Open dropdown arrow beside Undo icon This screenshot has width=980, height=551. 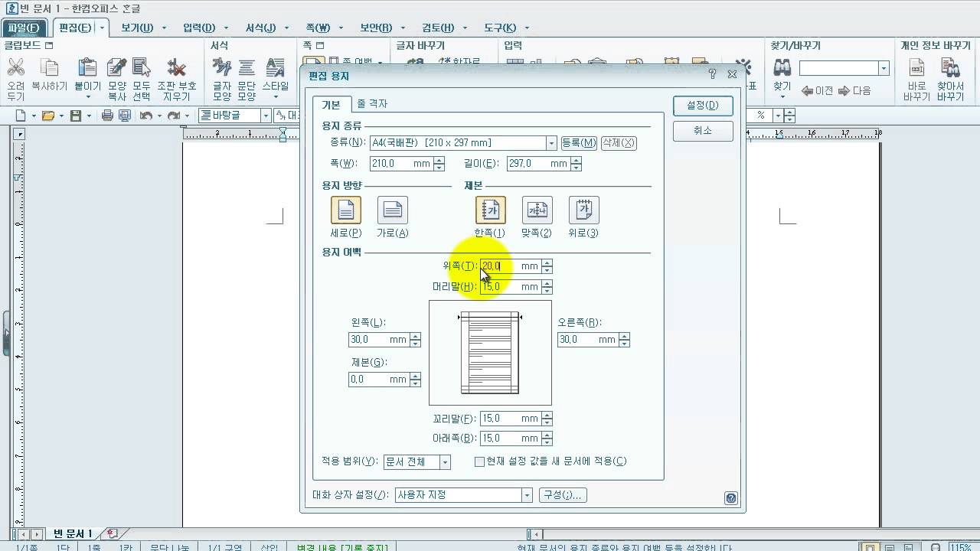(x=159, y=116)
